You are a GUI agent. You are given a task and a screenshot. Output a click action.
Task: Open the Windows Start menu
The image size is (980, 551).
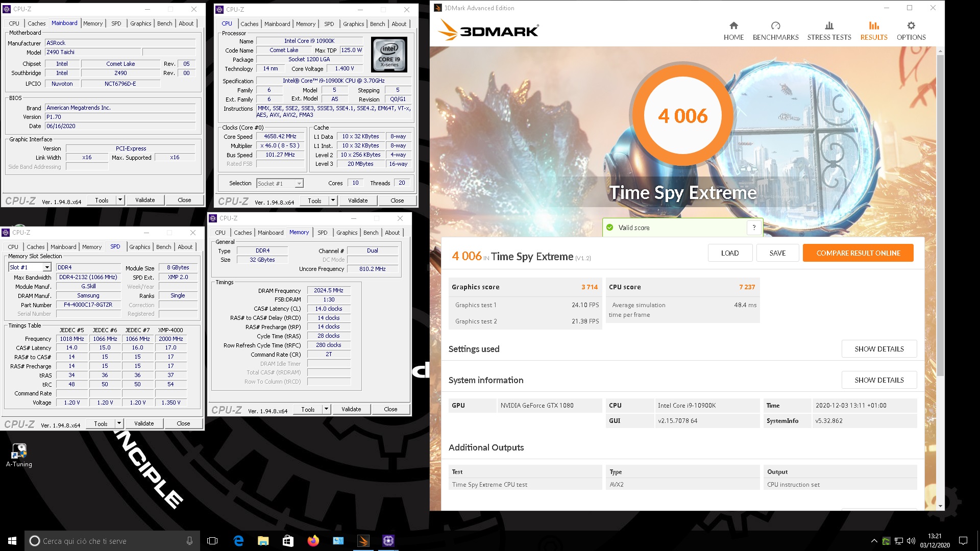click(12, 541)
